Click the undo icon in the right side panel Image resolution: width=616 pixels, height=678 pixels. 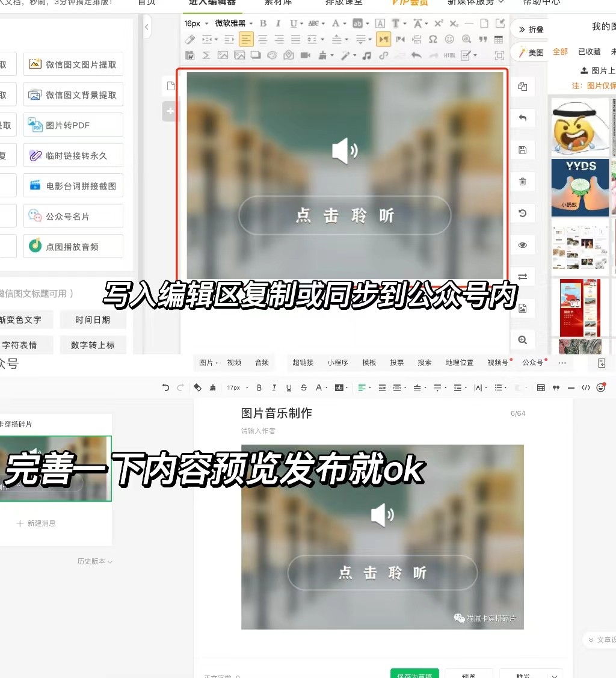coord(522,118)
